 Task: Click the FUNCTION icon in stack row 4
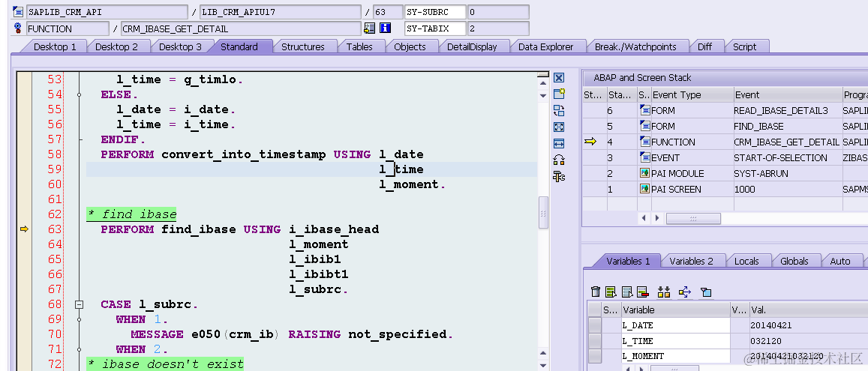click(645, 142)
